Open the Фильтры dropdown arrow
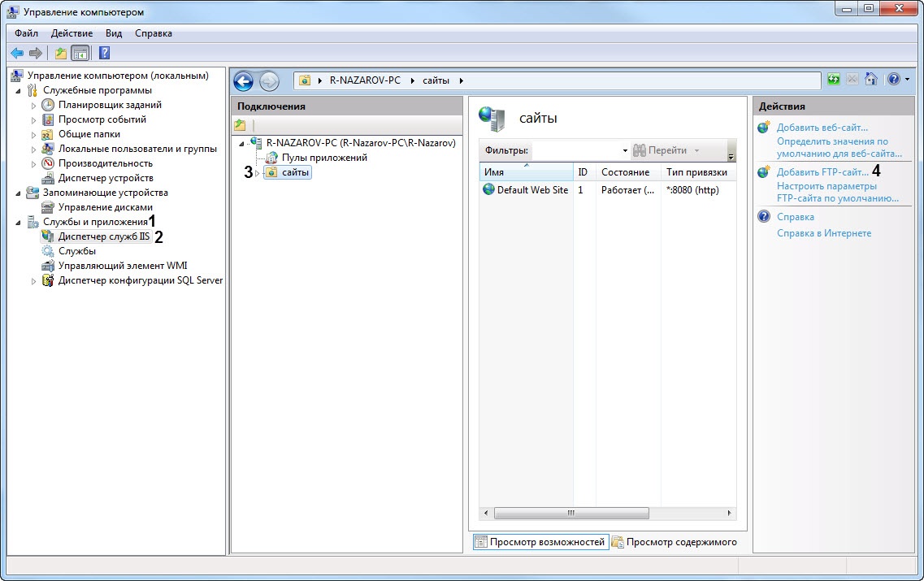 tap(625, 151)
